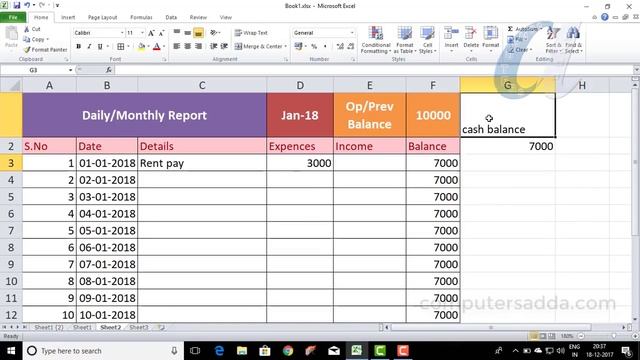
Task: Apply Percent Style with the % icon
Action: (314, 47)
